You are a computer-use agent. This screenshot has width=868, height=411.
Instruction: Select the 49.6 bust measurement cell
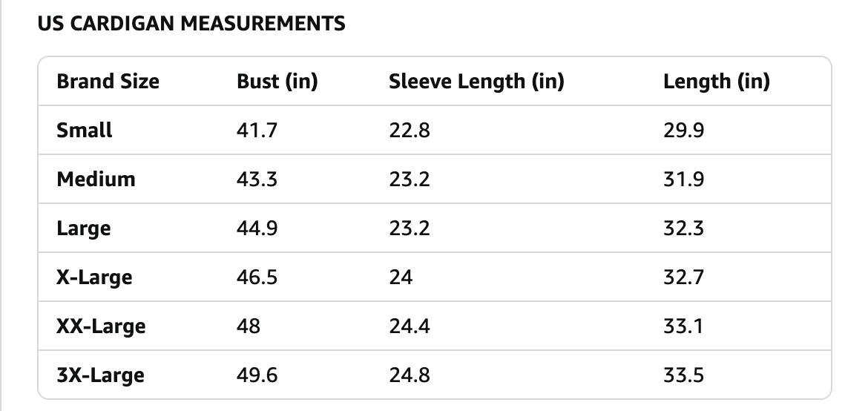tap(257, 375)
